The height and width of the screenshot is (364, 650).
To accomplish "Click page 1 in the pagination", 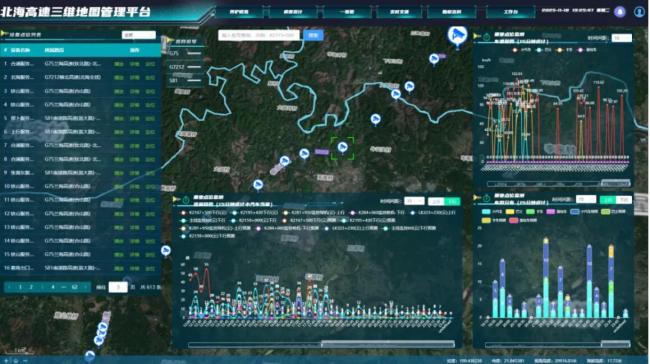I will tap(20, 287).
